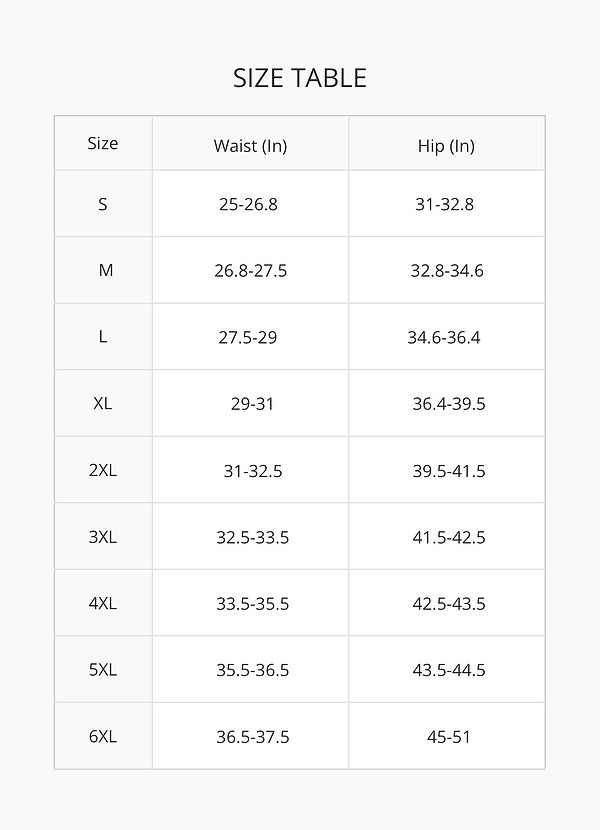The height and width of the screenshot is (830, 600).
Task: Click the SIZE TABLE title
Action: (x=300, y=78)
